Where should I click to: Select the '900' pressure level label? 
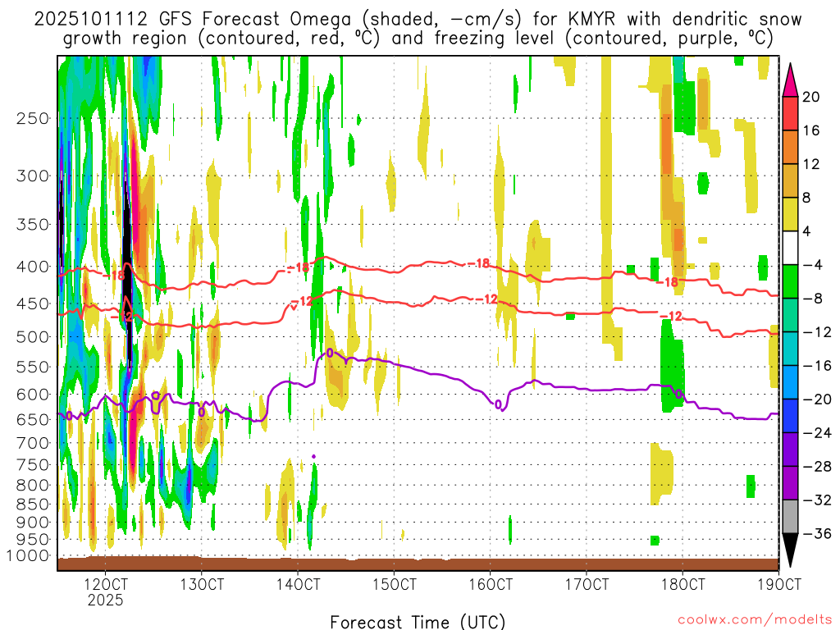point(33,522)
